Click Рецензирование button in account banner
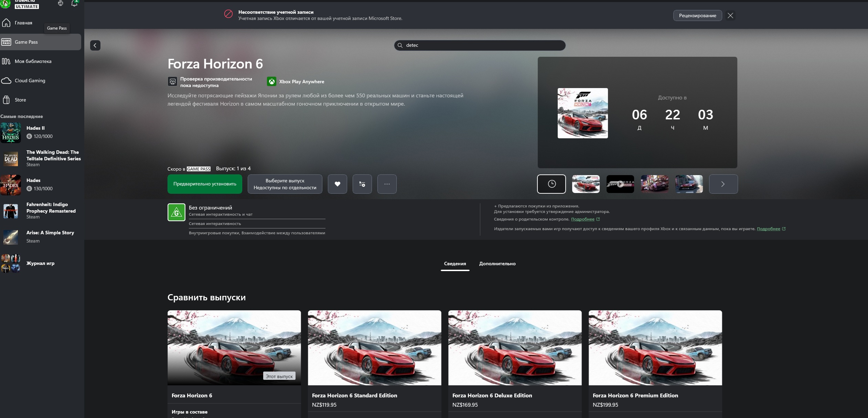The width and height of the screenshot is (868, 418). click(697, 15)
